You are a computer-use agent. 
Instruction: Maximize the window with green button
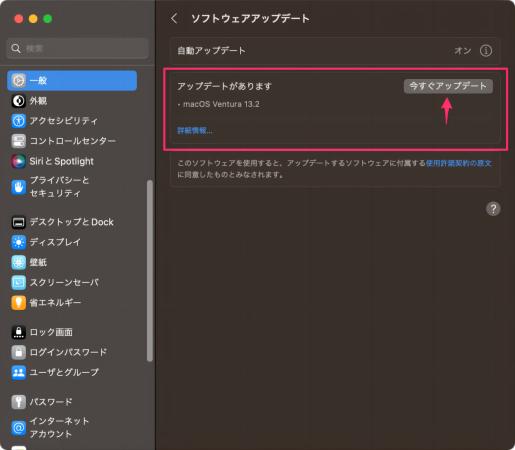click(48, 19)
